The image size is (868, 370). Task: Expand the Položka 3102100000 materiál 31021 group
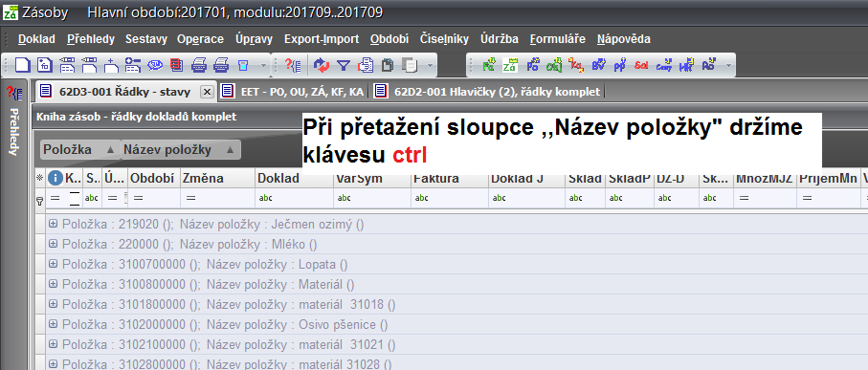tap(54, 343)
